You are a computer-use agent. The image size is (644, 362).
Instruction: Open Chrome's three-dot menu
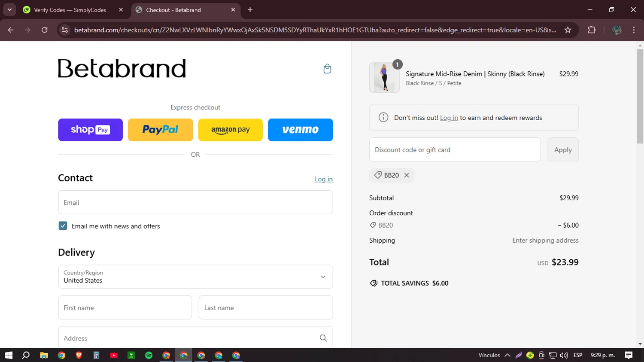pos(634,30)
